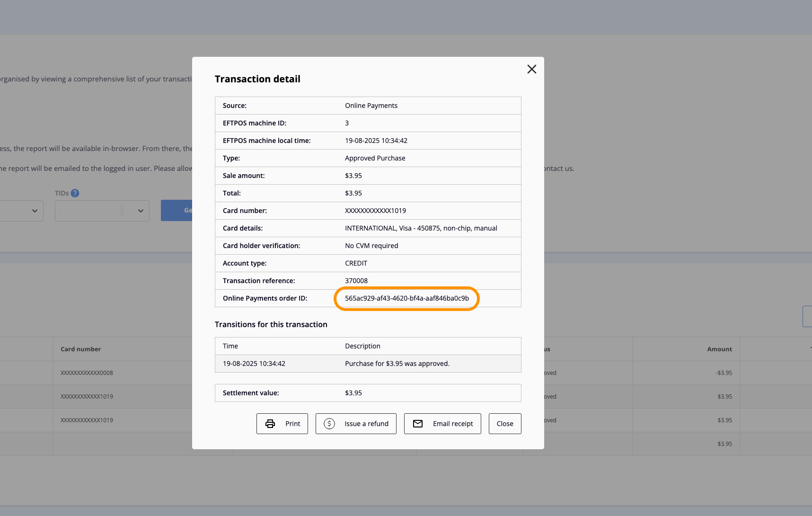
Task: Click the Card number column header
Action: [80, 349]
